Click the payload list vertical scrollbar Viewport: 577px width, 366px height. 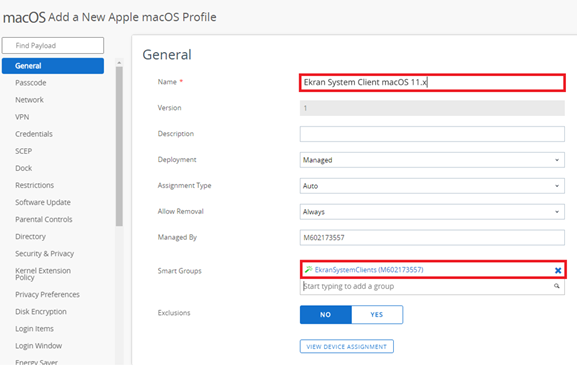point(119,146)
